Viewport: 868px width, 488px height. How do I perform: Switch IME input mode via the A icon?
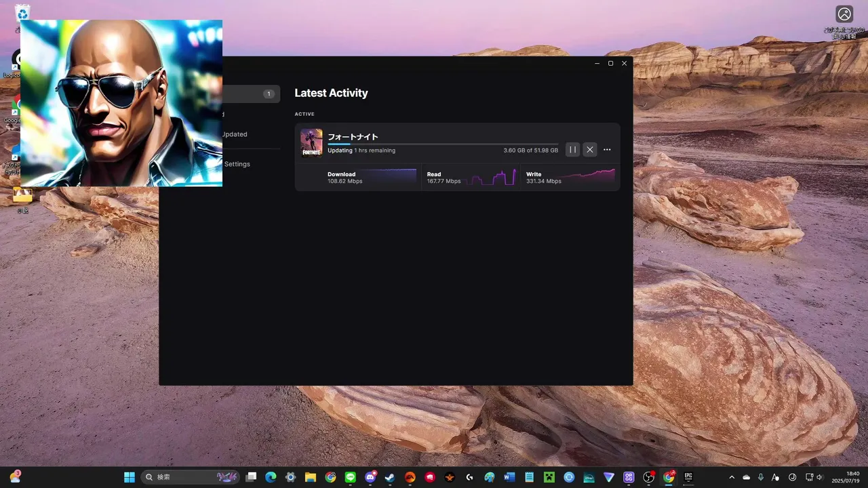click(776, 477)
